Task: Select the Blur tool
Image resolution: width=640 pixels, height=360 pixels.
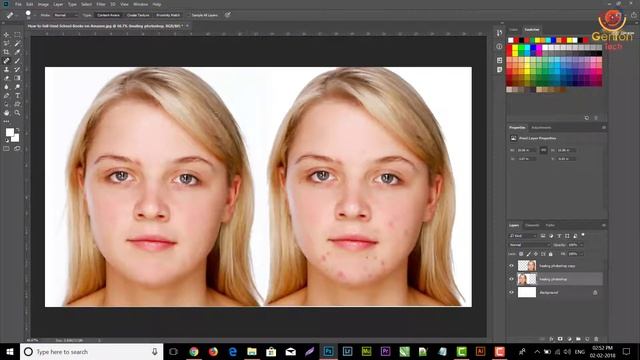Action: (6, 87)
